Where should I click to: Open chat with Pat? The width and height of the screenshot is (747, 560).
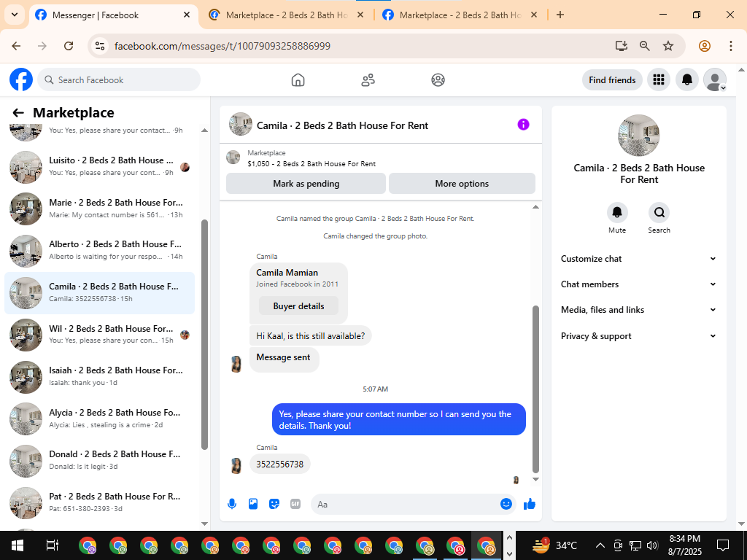click(99, 502)
